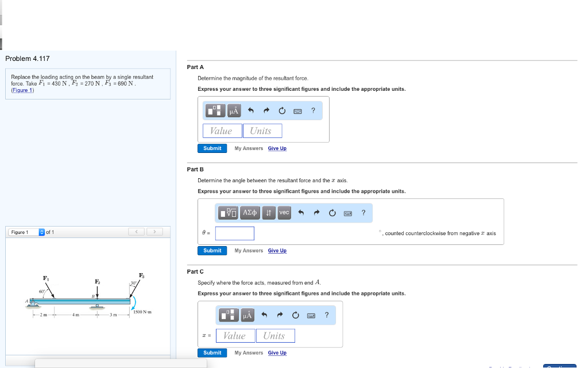This screenshot has width=588, height=368.
Task: Click the undo arrow in Part A toolbar
Action: [x=250, y=110]
